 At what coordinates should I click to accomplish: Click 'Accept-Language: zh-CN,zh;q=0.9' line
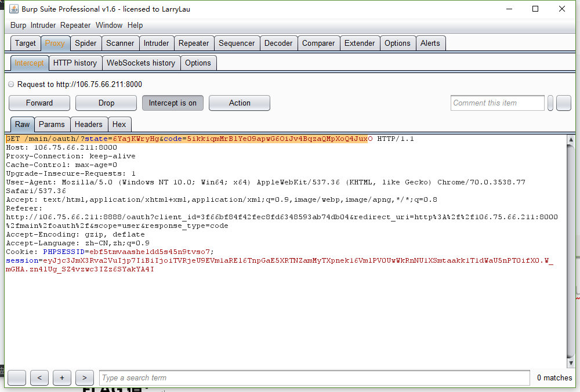(78, 243)
